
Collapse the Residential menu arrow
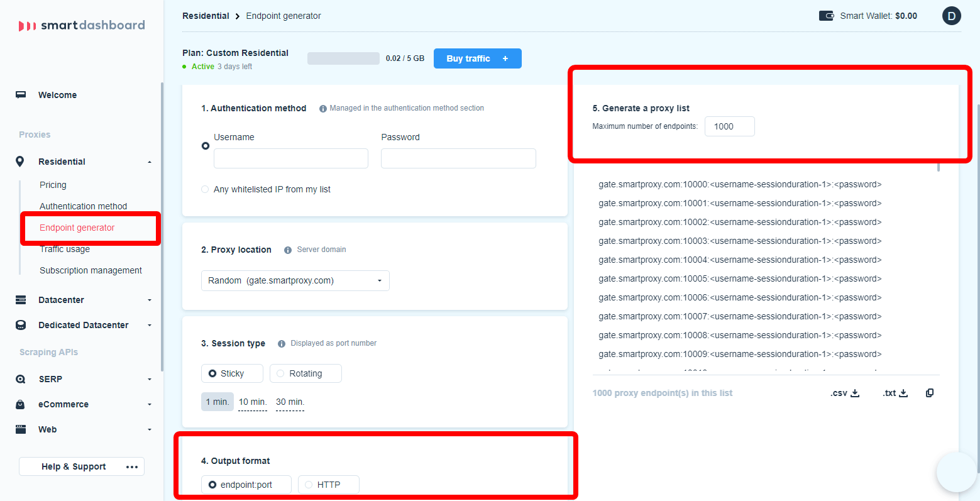click(x=150, y=162)
